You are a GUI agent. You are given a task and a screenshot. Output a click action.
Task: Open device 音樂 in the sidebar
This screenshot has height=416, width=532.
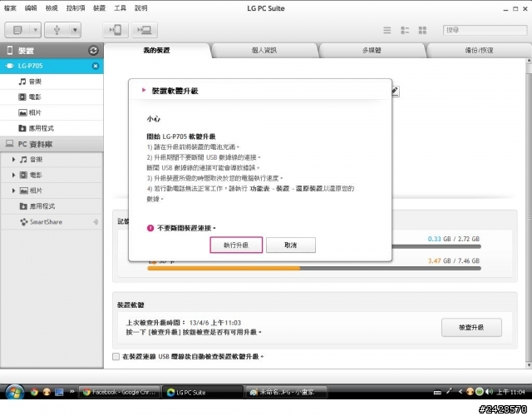[52, 82]
